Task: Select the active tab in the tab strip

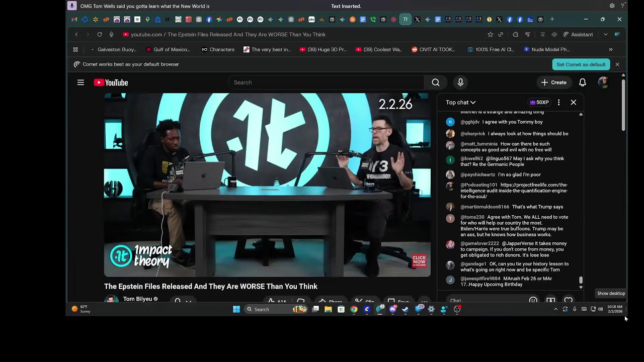Action: tap(405, 19)
